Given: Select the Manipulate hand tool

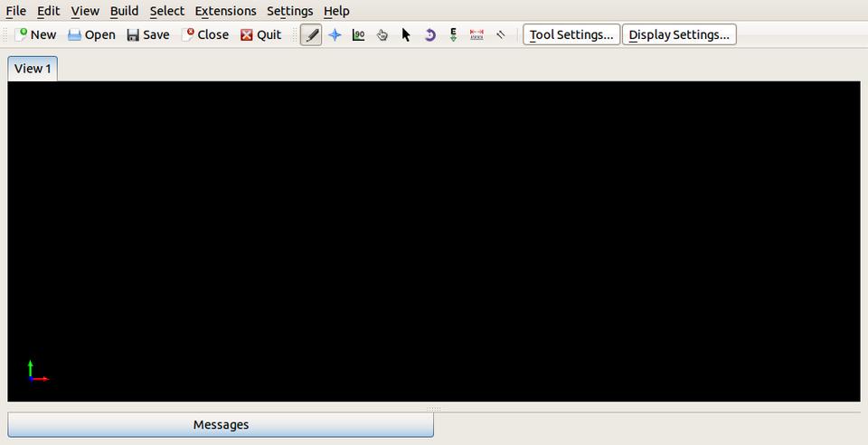Looking at the screenshot, I should pyautogui.click(x=382, y=35).
